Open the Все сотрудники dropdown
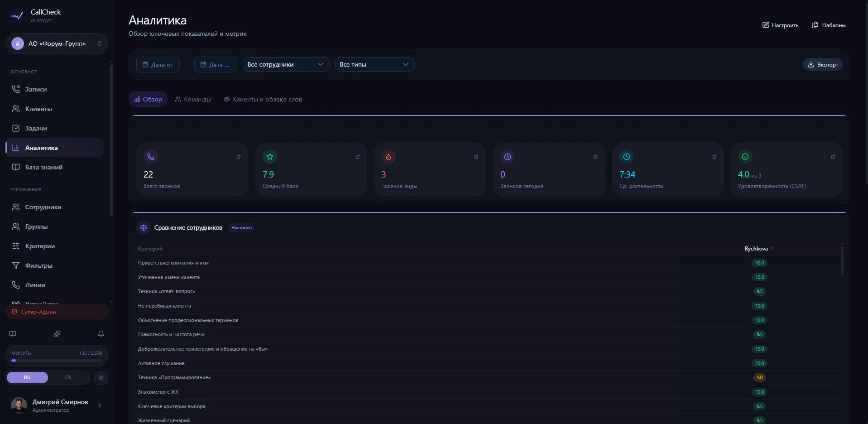Image resolution: width=868 pixels, height=424 pixels. (x=286, y=64)
